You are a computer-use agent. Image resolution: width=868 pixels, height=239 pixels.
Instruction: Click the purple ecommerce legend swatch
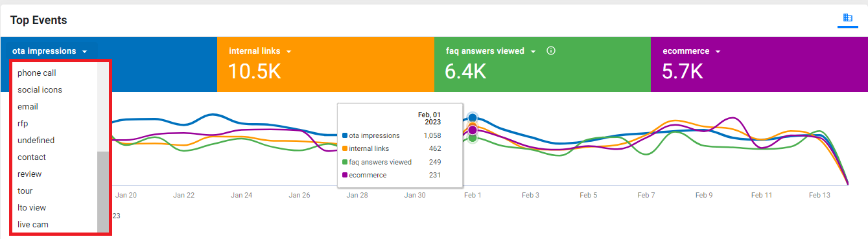(x=344, y=175)
